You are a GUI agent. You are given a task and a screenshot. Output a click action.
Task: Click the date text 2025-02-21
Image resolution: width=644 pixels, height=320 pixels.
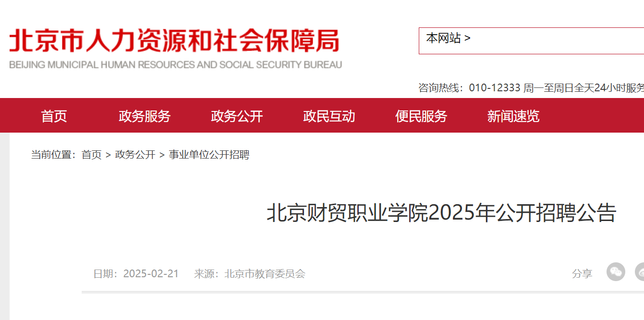tap(151, 274)
